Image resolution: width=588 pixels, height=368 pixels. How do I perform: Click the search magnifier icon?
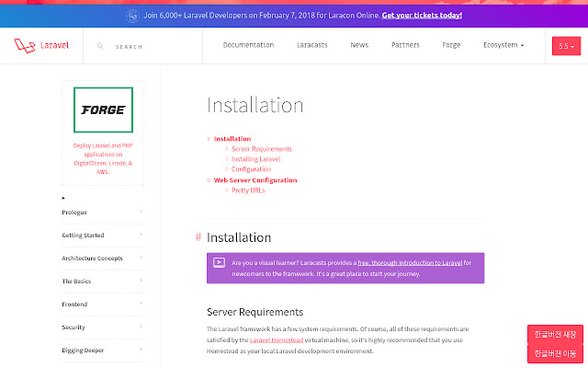click(99, 45)
